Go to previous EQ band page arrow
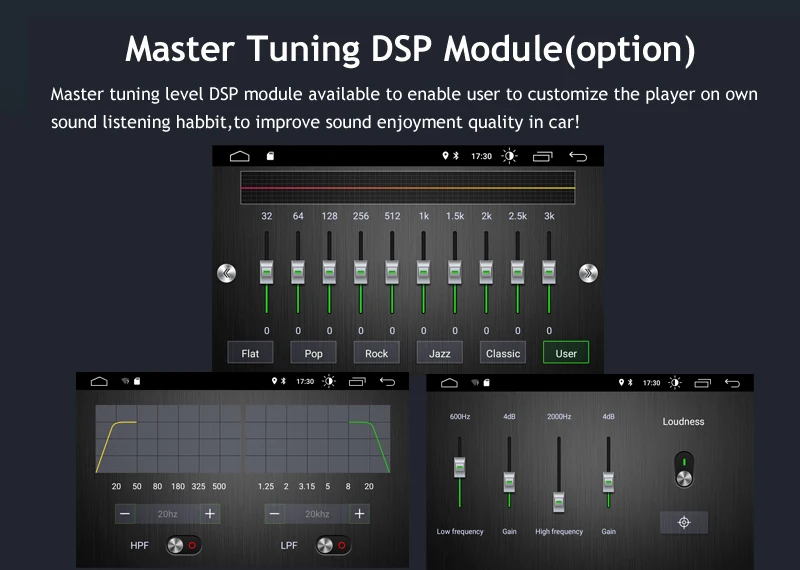Screen dimensions: 800x570 tap(227, 273)
